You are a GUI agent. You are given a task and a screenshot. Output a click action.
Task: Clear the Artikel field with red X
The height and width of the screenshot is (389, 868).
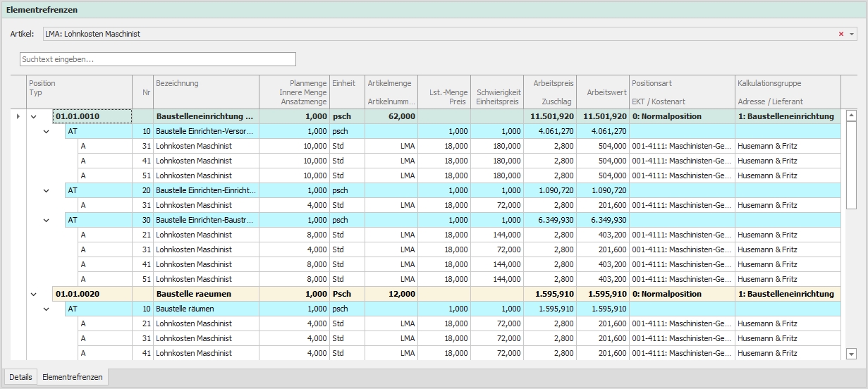[x=841, y=34]
